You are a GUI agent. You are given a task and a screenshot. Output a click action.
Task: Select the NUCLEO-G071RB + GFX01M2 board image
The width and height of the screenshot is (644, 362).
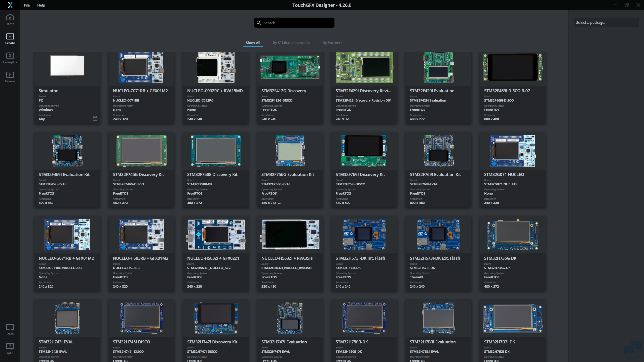click(x=67, y=235)
